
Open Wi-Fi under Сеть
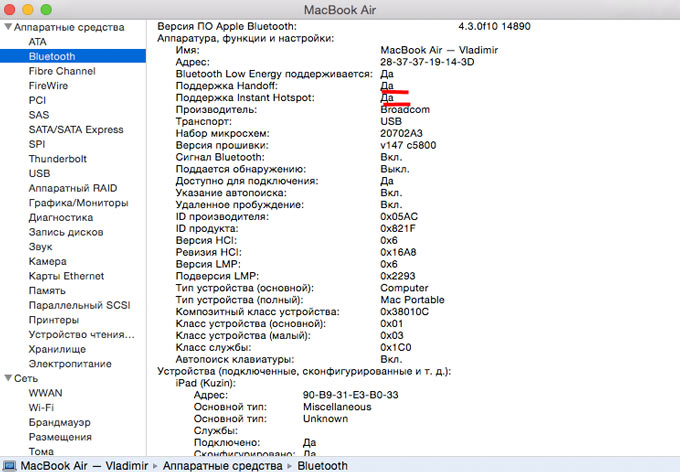tap(41, 408)
